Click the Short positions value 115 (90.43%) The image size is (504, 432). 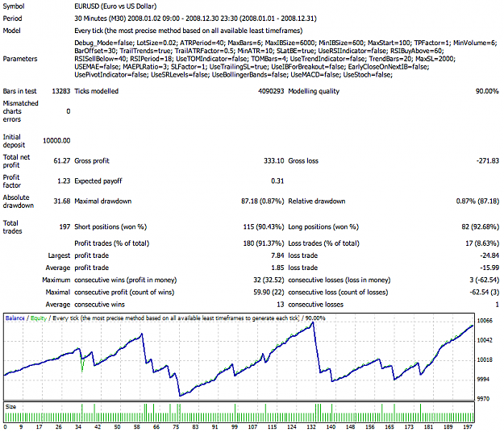(x=264, y=226)
